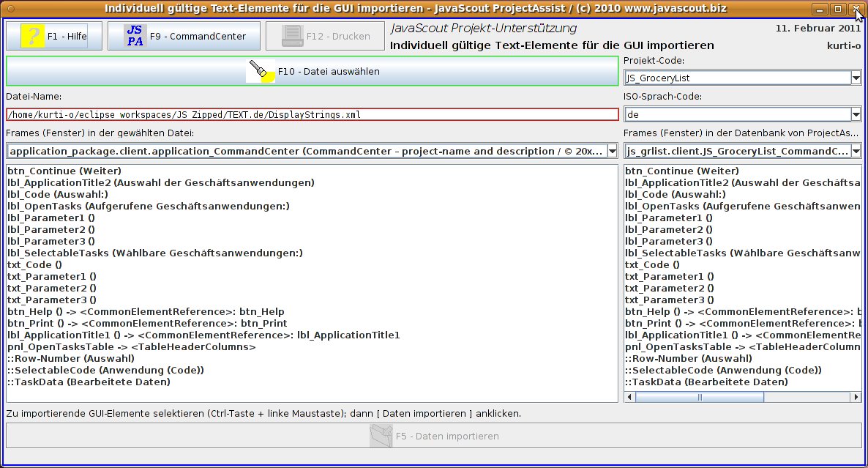
Task: Click the import folder icon on F5
Action: (x=381, y=436)
